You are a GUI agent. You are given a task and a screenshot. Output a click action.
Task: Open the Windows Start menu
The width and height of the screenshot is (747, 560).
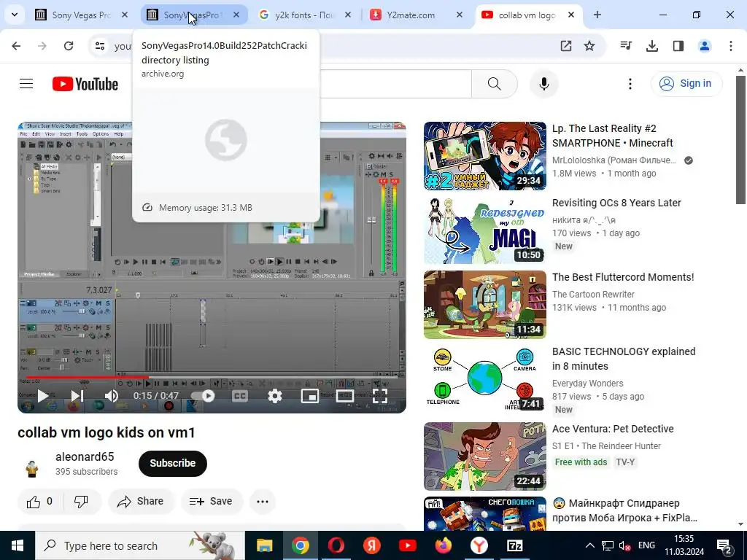18,545
